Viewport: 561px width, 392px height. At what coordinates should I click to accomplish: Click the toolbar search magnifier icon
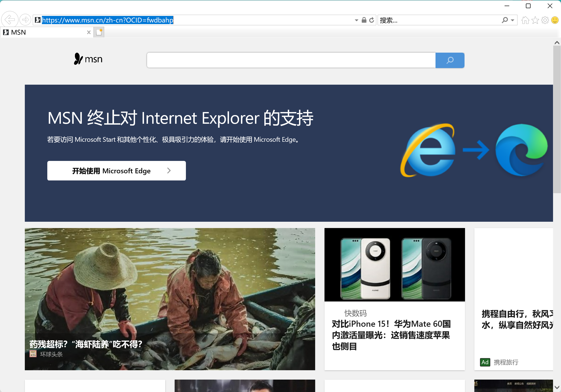click(x=505, y=20)
